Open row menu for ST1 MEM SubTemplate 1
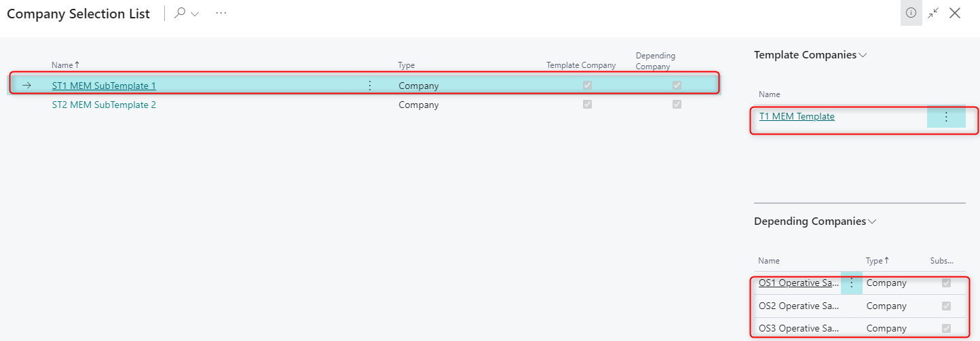Image resolution: width=980 pixels, height=341 pixels. coord(370,86)
